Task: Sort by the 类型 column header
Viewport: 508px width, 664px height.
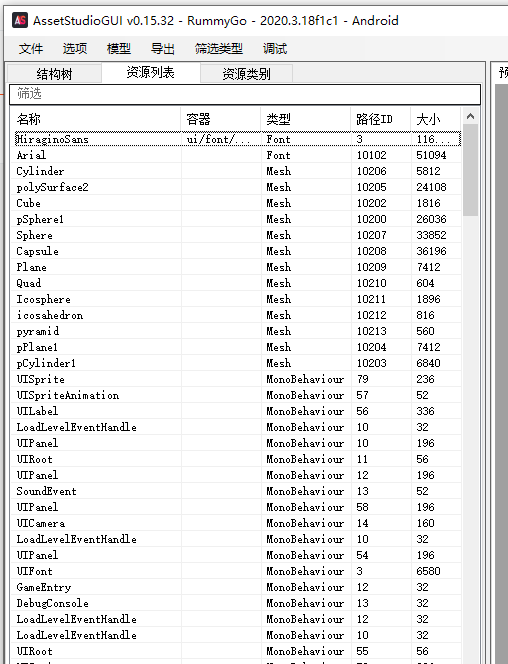Action: click(306, 119)
